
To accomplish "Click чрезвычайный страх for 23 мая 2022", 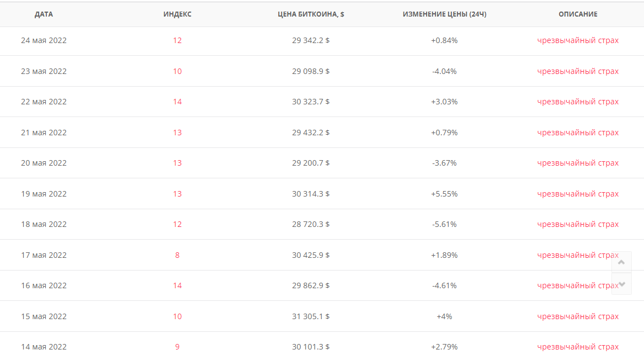I will click(578, 71).
